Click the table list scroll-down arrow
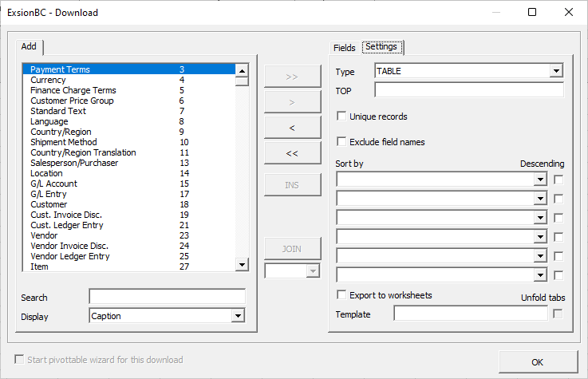Image resolution: width=588 pixels, height=379 pixels. pyautogui.click(x=242, y=265)
